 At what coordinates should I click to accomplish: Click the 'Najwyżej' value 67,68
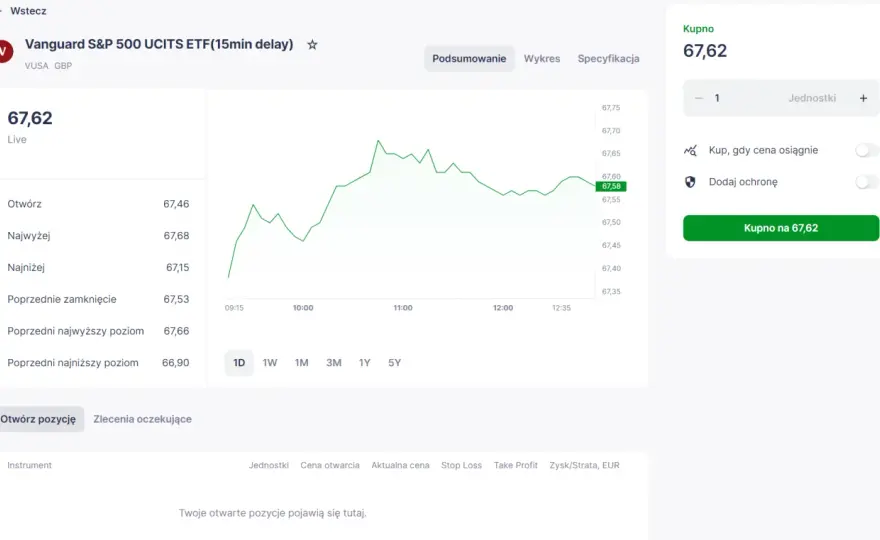coord(176,236)
